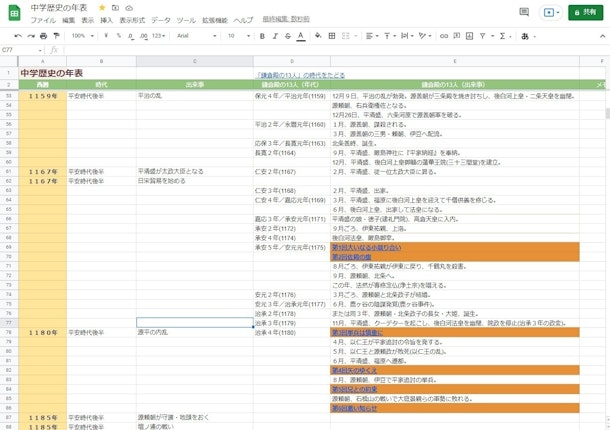Click the green 共有 share button
This screenshot has width=610, height=430.
pos(586,12)
